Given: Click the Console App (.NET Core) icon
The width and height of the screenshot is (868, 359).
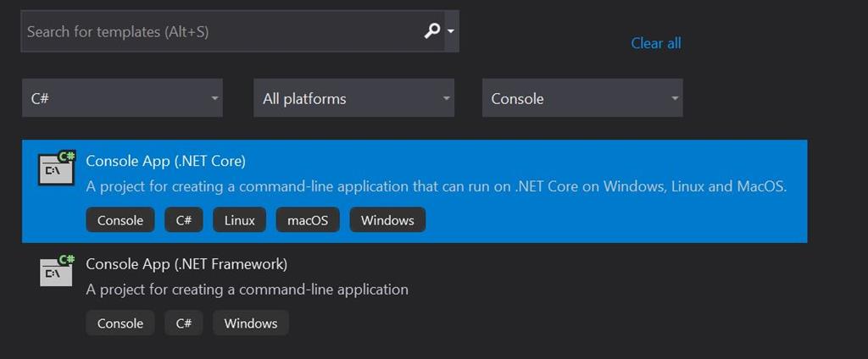Looking at the screenshot, I should click(57, 168).
